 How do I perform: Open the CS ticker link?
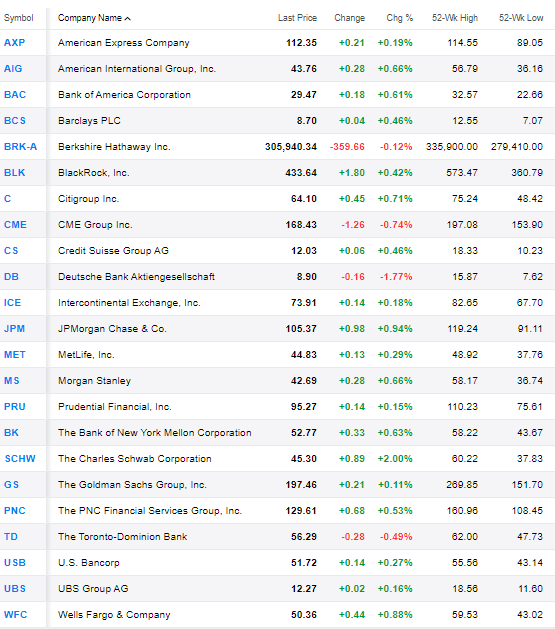[x=11, y=251]
